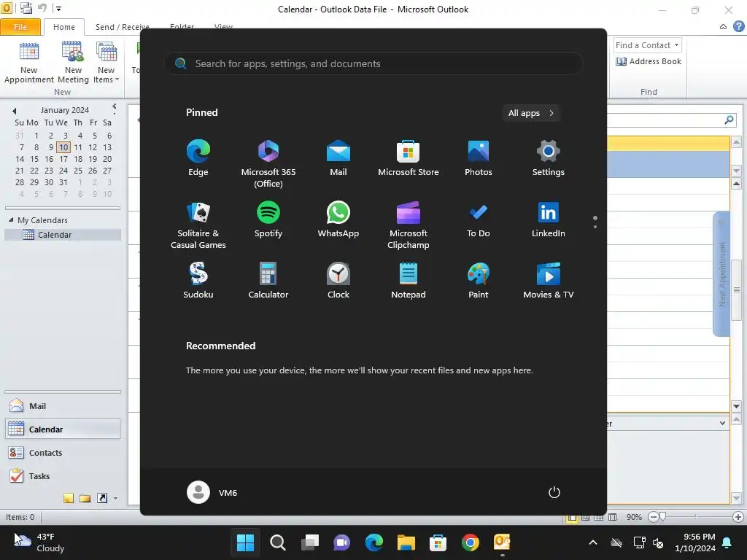The width and height of the screenshot is (747, 560).
Task: Show All apps list
Action: 531,113
